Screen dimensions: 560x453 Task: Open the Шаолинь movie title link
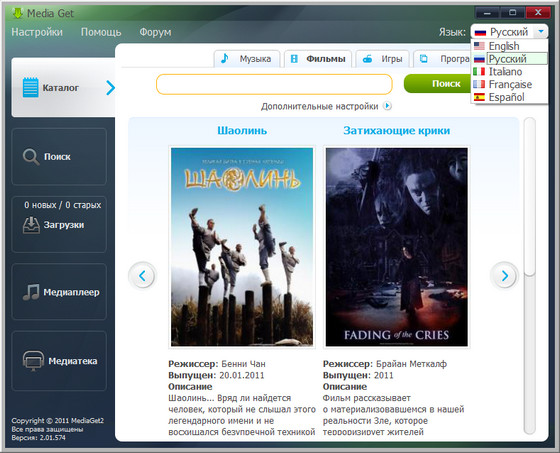(x=242, y=130)
